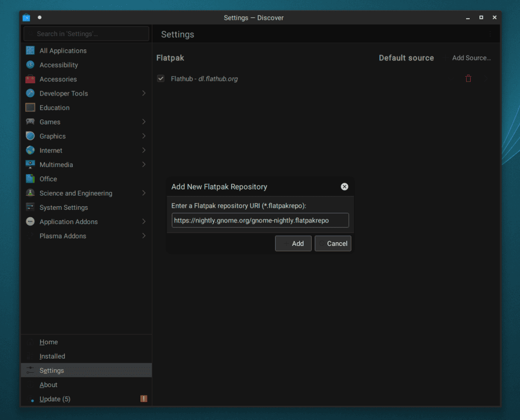This screenshot has width=520, height=420.
Task: Cancel the Add New Flatpak Repository dialog
Action: click(x=333, y=244)
